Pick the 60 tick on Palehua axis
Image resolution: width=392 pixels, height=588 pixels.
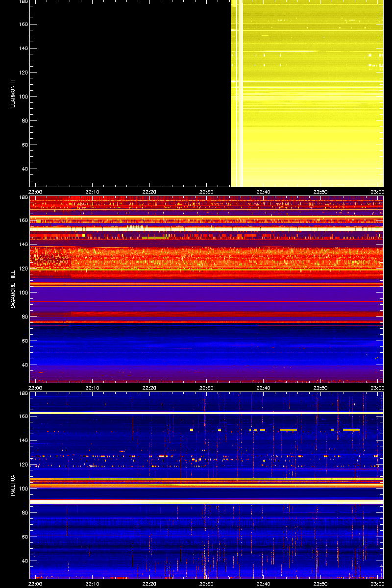[24, 537]
